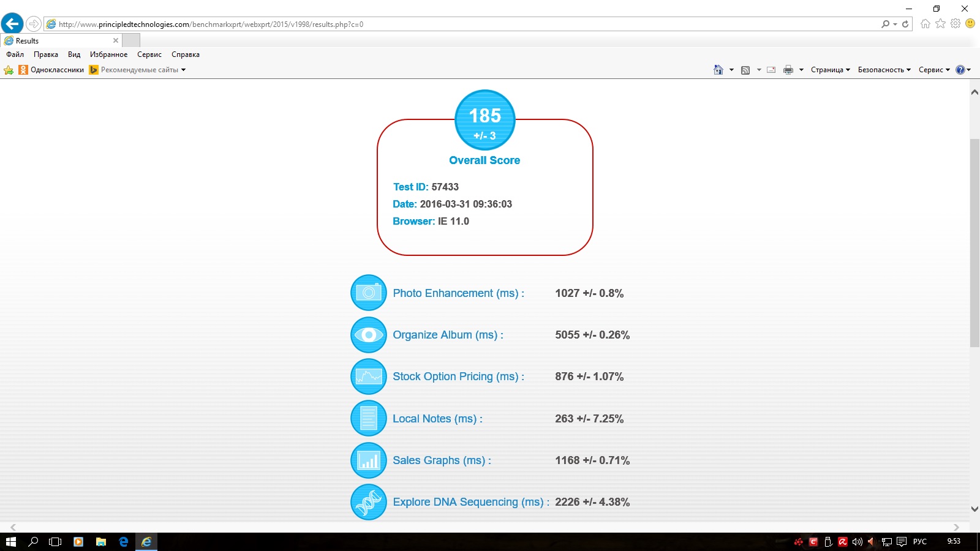This screenshot has height=551, width=980.
Task: Click the printer icon in command bar
Action: click(788, 70)
